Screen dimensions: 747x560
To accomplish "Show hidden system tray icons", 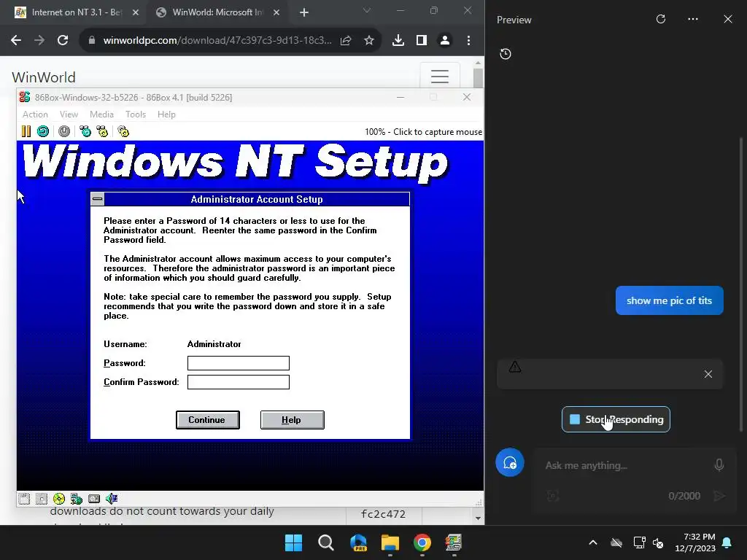I will pos(592,542).
